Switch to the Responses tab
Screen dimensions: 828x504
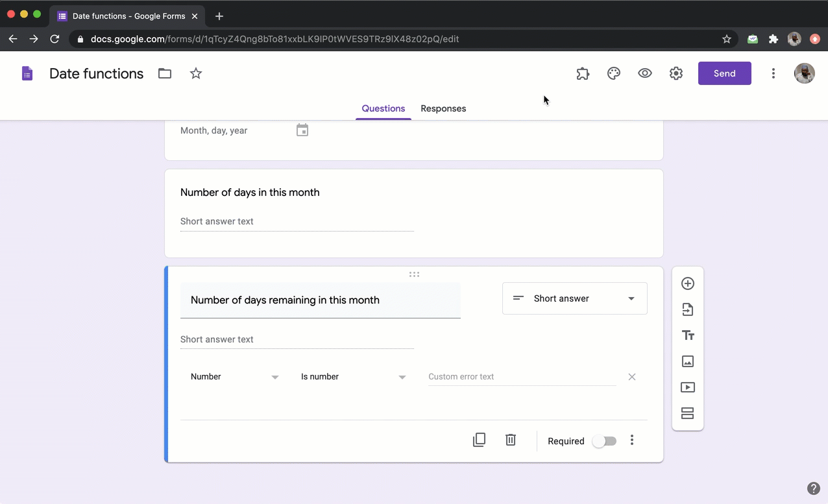point(443,108)
